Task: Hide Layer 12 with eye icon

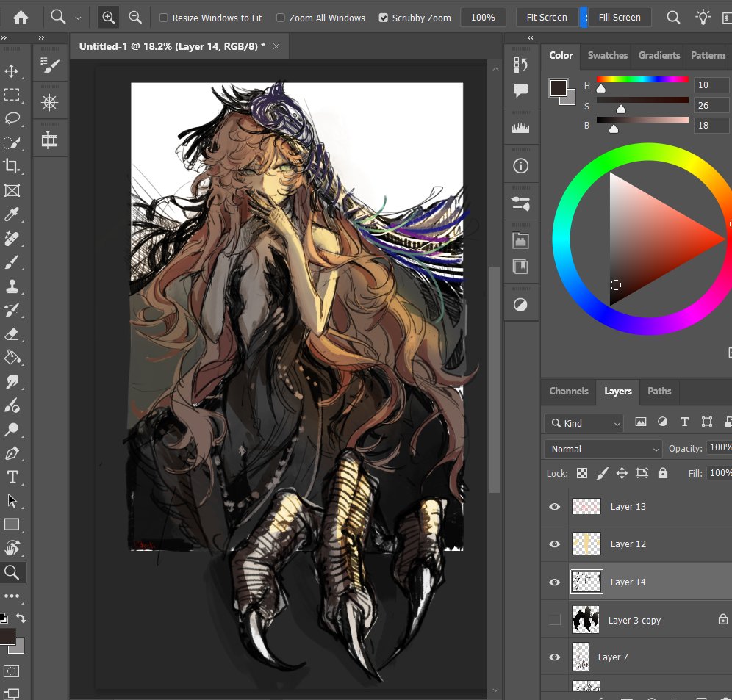Action: (555, 544)
